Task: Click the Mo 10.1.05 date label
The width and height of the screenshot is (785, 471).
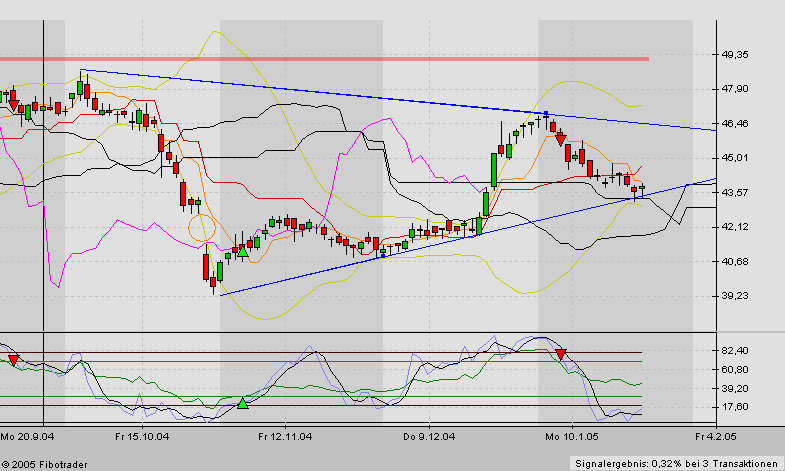Action: (x=573, y=437)
